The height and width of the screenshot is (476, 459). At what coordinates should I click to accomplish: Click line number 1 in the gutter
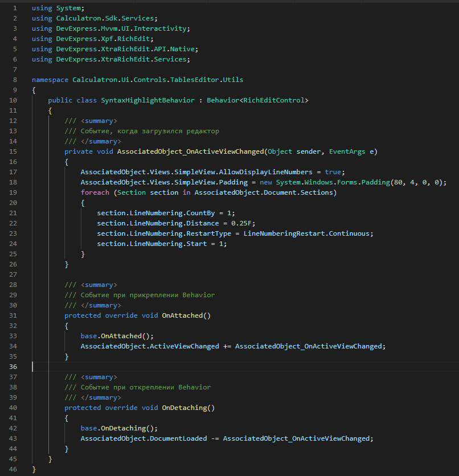15,8
